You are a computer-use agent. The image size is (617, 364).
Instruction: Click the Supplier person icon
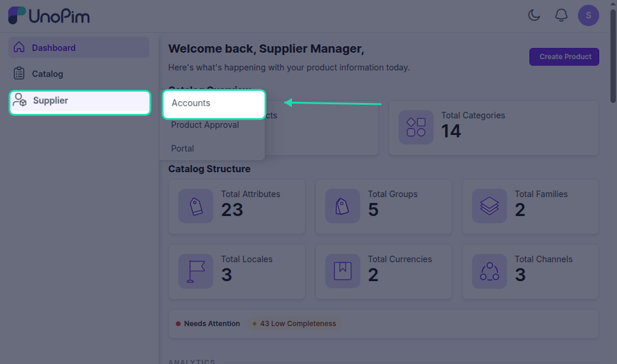[x=20, y=100]
